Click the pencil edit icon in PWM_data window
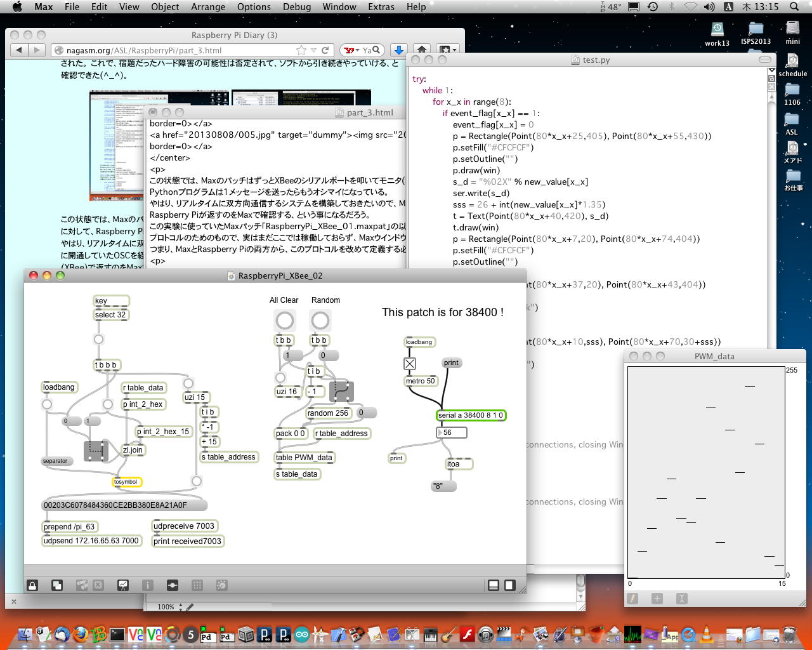 (x=632, y=599)
